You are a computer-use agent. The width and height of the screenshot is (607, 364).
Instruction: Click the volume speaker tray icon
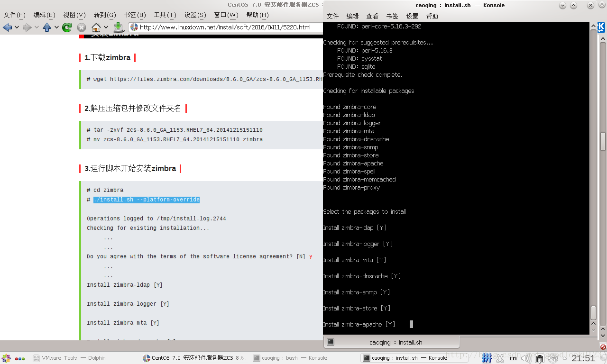526,358
